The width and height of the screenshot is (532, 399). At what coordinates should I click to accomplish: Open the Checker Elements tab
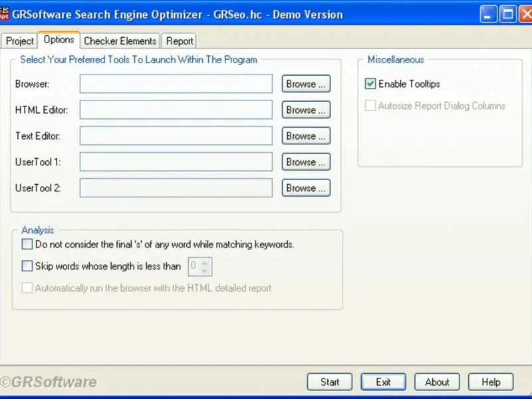coord(120,41)
